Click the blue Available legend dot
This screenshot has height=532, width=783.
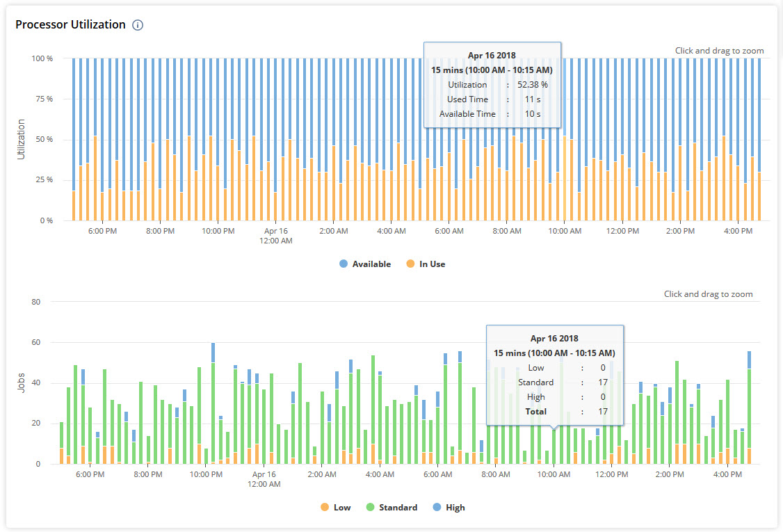click(344, 264)
